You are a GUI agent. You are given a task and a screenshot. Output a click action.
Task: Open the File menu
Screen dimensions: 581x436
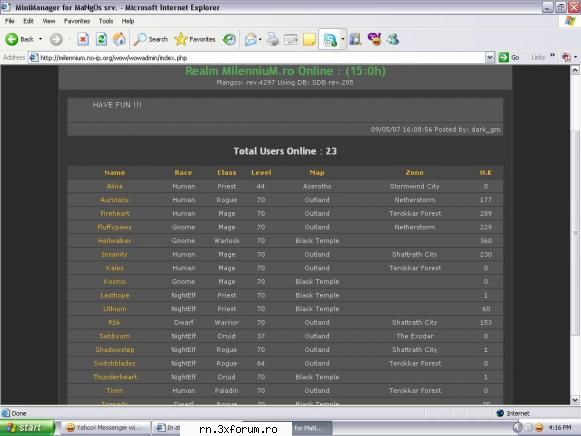click(10, 21)
